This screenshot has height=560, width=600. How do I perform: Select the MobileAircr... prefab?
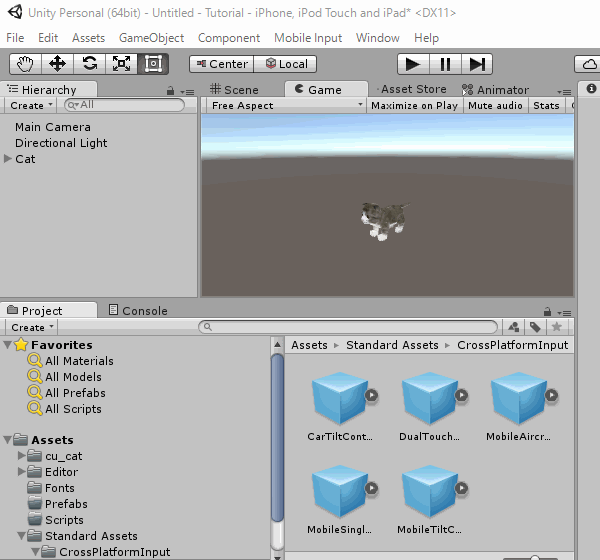click(518, 407)
